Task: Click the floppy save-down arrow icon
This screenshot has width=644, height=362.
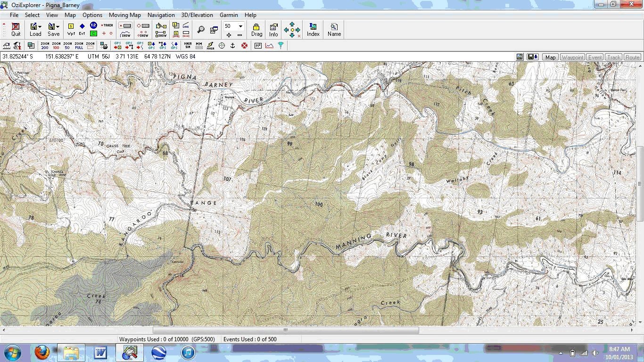Action: [x=533, y=57]
